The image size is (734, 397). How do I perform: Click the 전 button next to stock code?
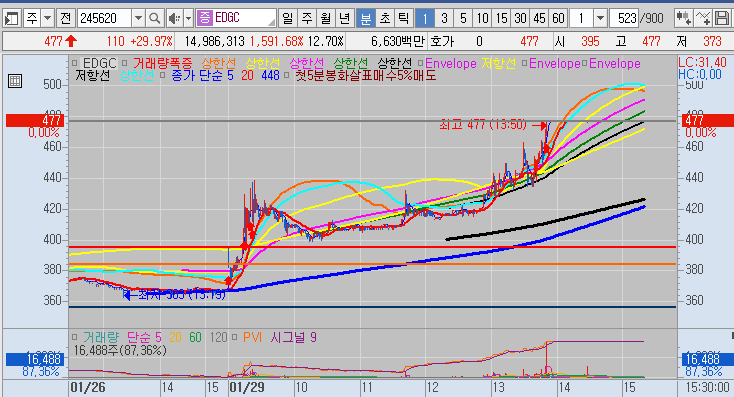66,18
